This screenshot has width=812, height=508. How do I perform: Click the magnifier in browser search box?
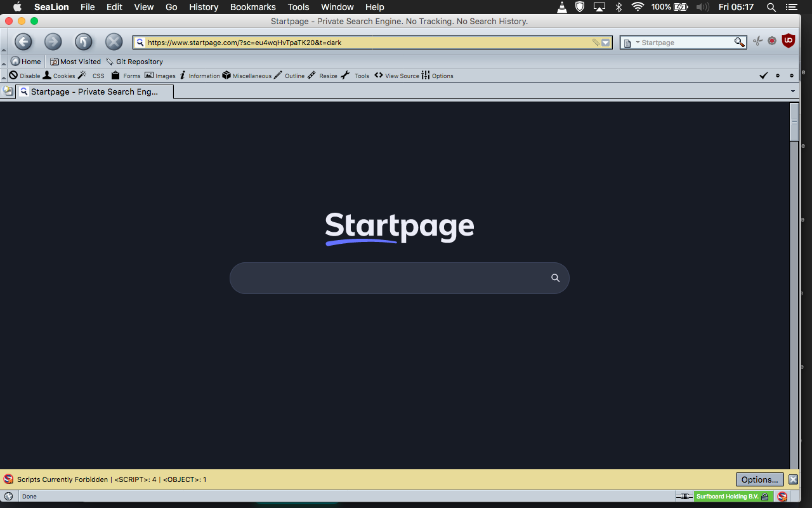point(740,43)
